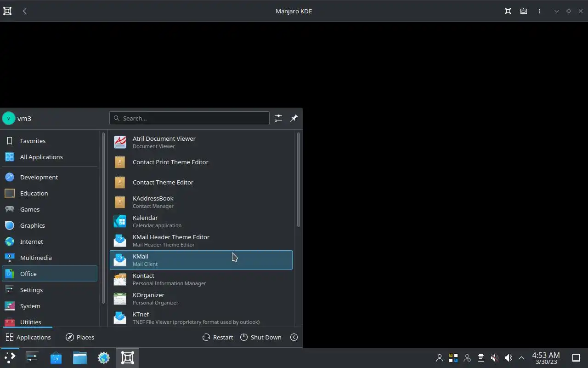Select Favorites category
Screen dimensions: 588x368
[x=50, y=141]
